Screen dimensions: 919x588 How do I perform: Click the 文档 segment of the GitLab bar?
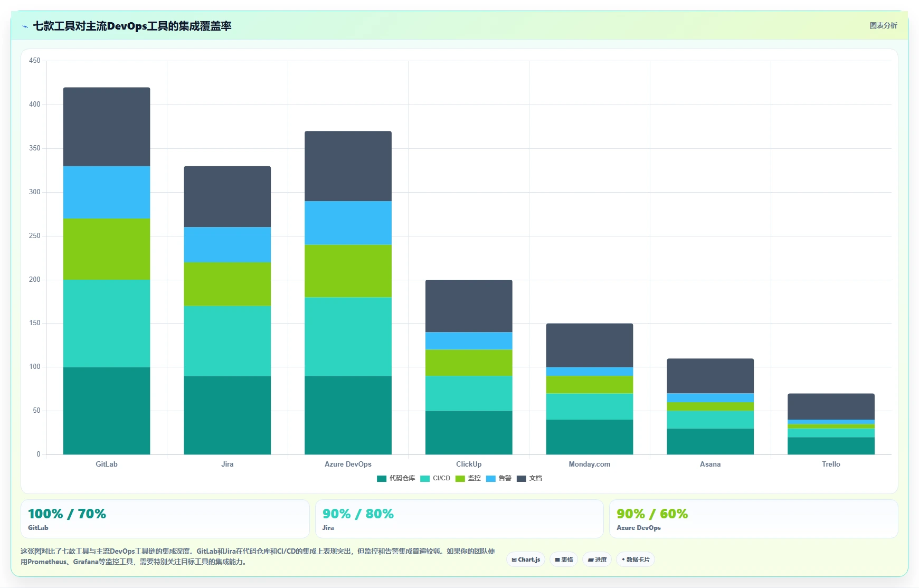(107, 127)
